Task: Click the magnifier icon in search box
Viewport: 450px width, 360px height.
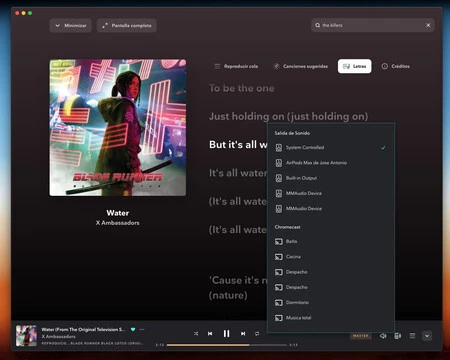Action: click(317, 25)
